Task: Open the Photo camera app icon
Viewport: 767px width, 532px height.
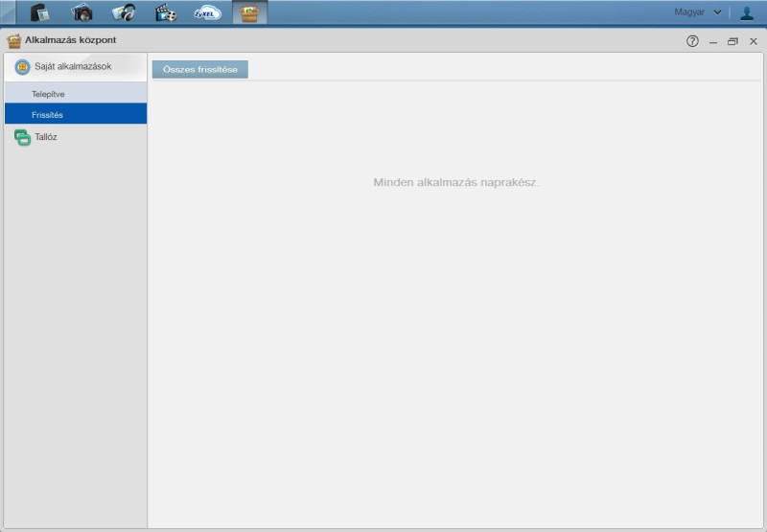Action: click(x=81, y=12)
